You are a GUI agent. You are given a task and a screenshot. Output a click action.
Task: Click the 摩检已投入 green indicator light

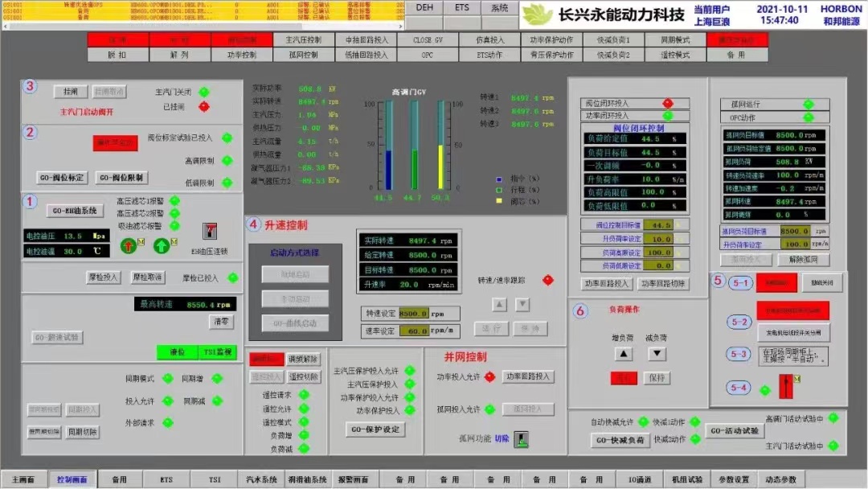[x=232, y=278]
